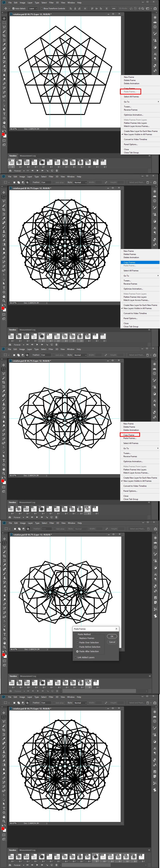Select Hand tool in window with blue-highlighted Copy Frames
The height and width of the screenshot is (868, 160).
[x=4, y=297]
